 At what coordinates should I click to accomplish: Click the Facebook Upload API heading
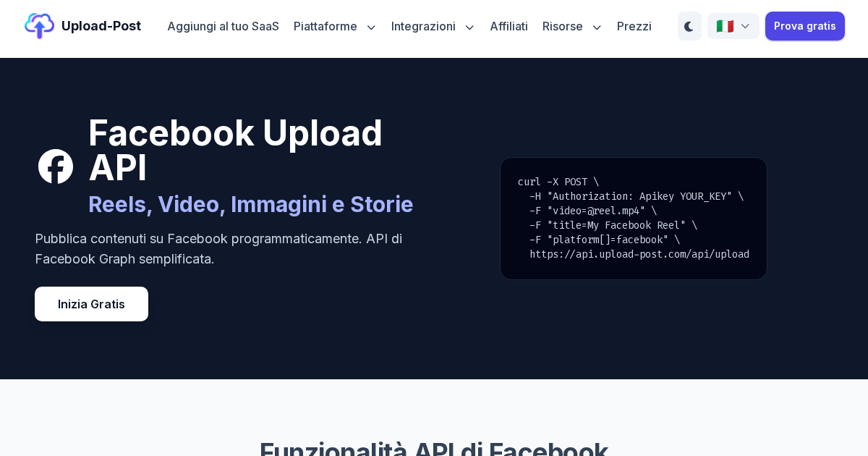coord(235,151)
